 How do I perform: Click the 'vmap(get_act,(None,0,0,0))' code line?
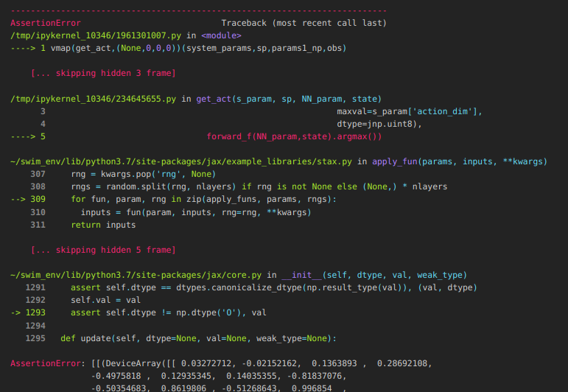[x=198, y=48]
